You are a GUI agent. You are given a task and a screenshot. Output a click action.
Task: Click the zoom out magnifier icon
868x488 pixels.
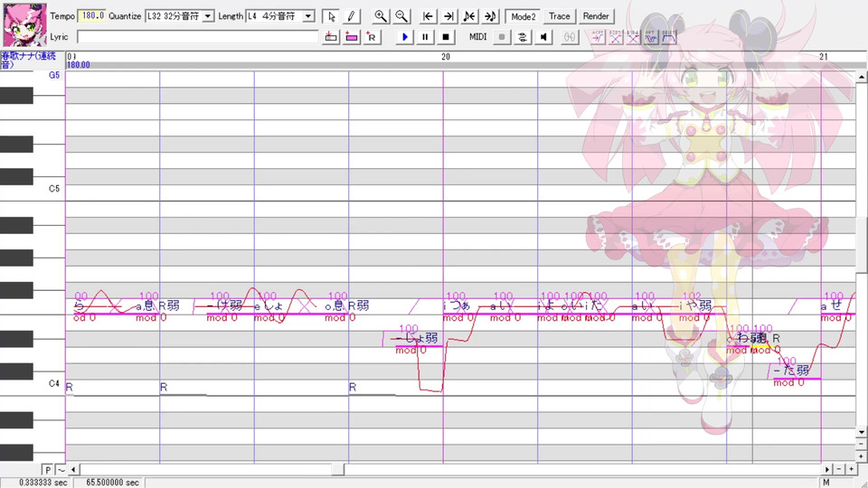pyautogui.click(x=401, y=16)
